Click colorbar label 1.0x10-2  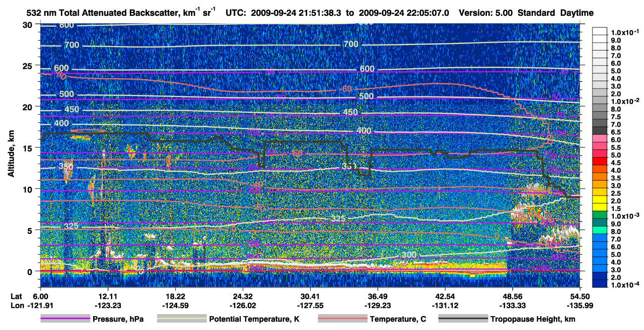pyautogui.click(x=626, y=101)
